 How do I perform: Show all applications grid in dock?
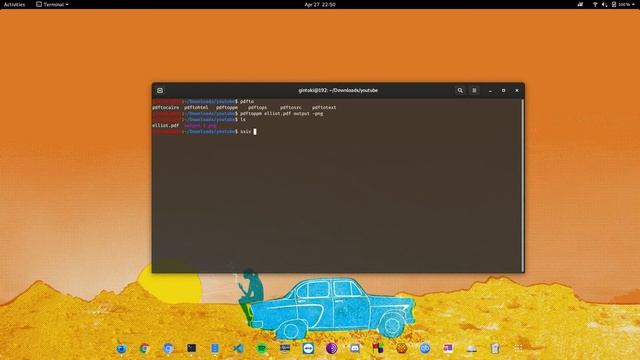(x=518, y=348)
